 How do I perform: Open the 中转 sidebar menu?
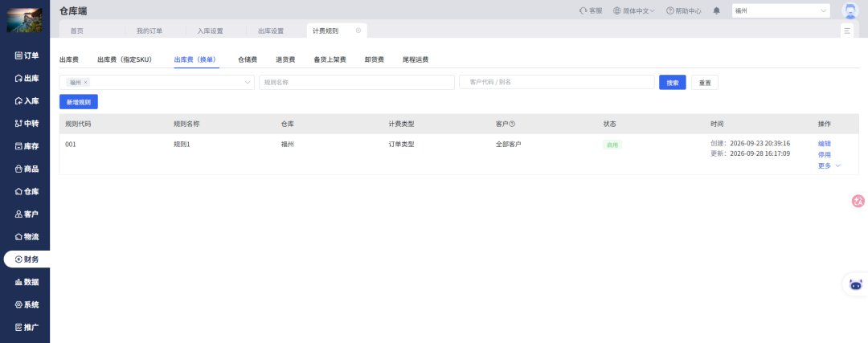coord(27,124)
